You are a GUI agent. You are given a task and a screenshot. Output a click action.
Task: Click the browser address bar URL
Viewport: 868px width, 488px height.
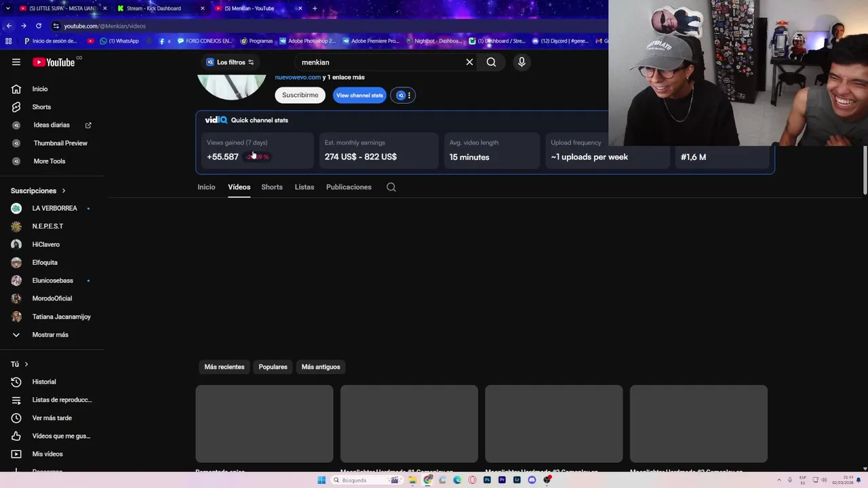coord(105,26)
